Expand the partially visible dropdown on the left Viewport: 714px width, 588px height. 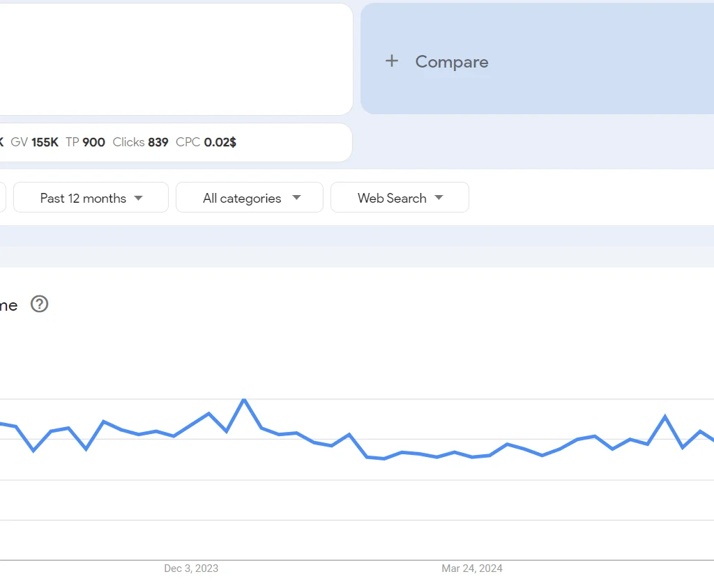pos(3,197)
